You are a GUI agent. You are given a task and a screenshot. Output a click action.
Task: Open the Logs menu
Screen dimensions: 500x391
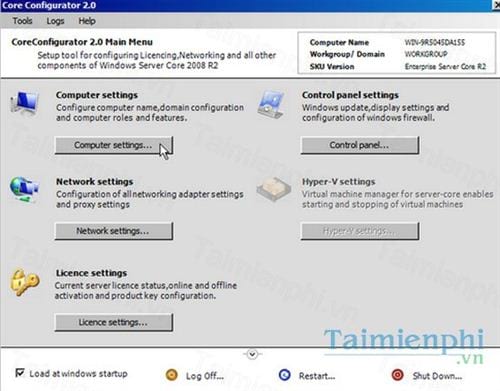point(55,21)
